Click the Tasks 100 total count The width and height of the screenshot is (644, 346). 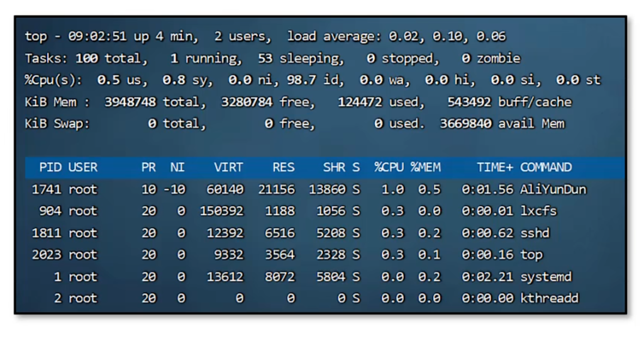[87, 59]
